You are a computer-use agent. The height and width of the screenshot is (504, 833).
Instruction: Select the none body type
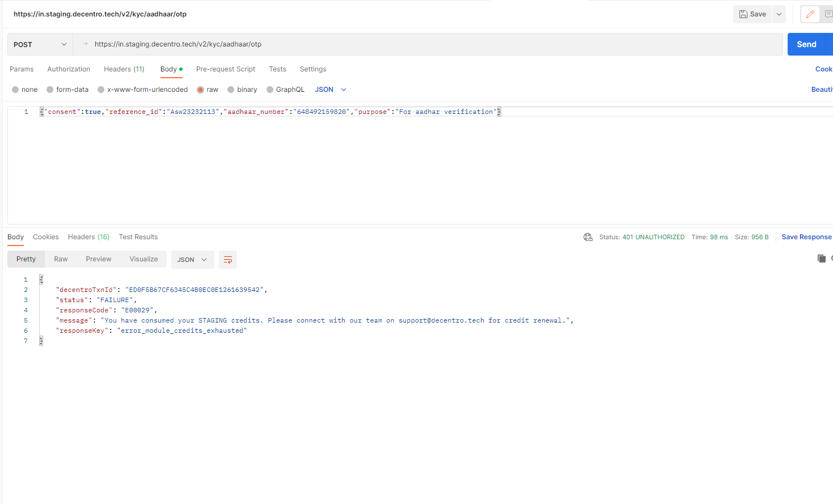[24, 90]
